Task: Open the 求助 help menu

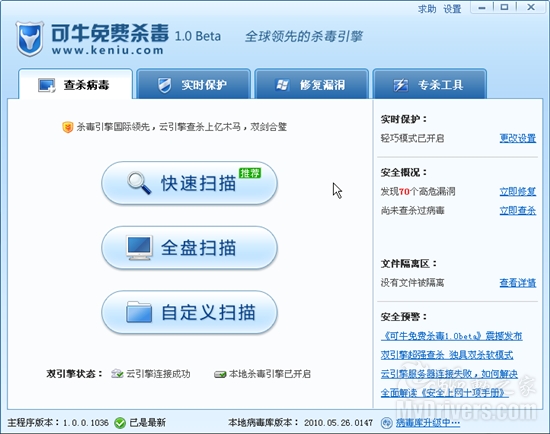Action: tap(427, 9)
